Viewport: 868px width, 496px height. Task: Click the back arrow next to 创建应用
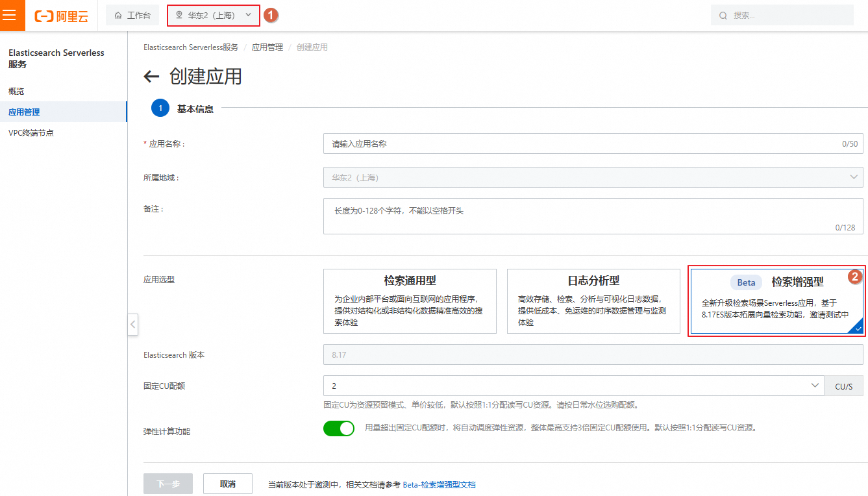(151, 77)
